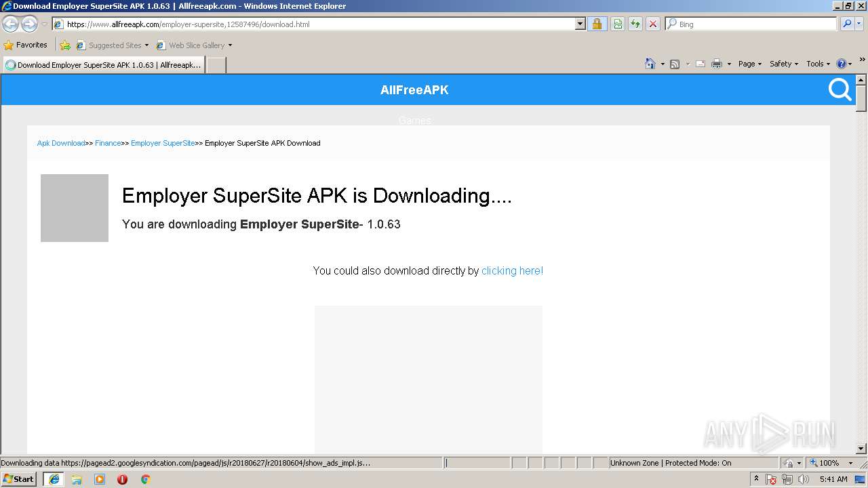
Task: Click the Home icon in command bar
Action: pos(650,64)
